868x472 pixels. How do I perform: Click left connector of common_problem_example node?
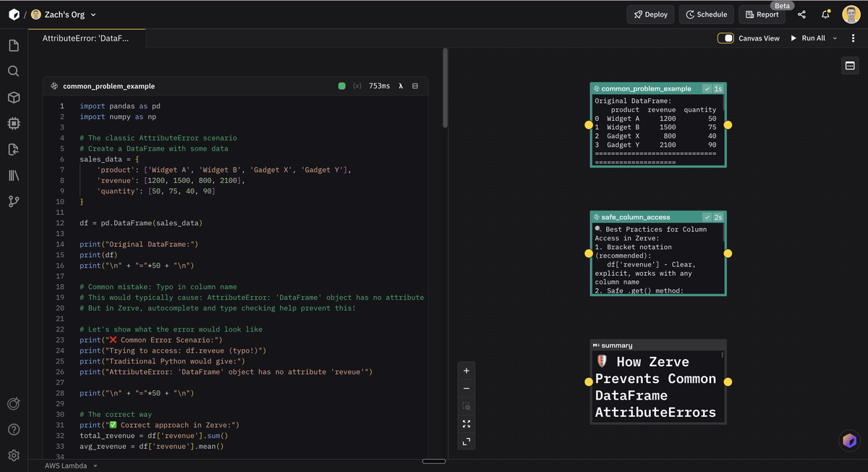coord(589,125)
